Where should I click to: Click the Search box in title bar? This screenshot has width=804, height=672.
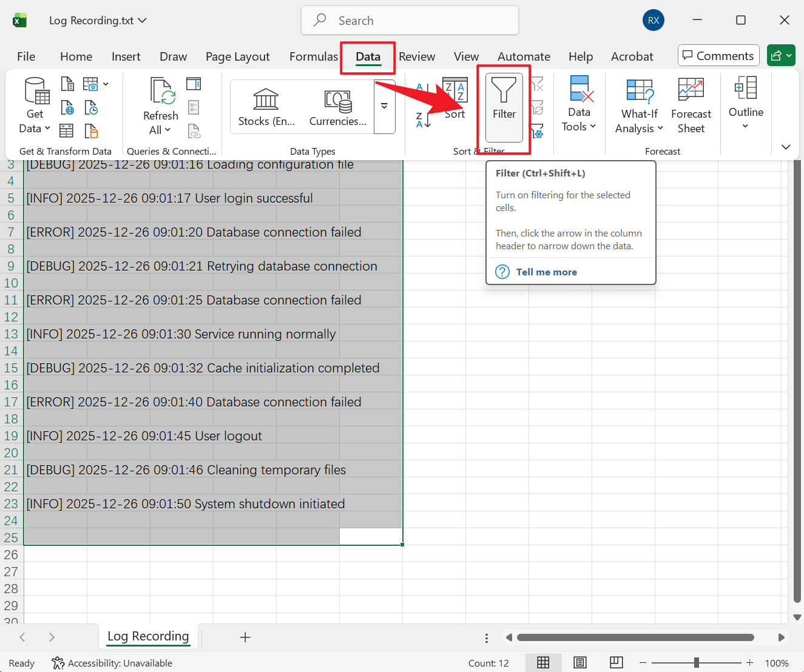(x=410, y=21)
